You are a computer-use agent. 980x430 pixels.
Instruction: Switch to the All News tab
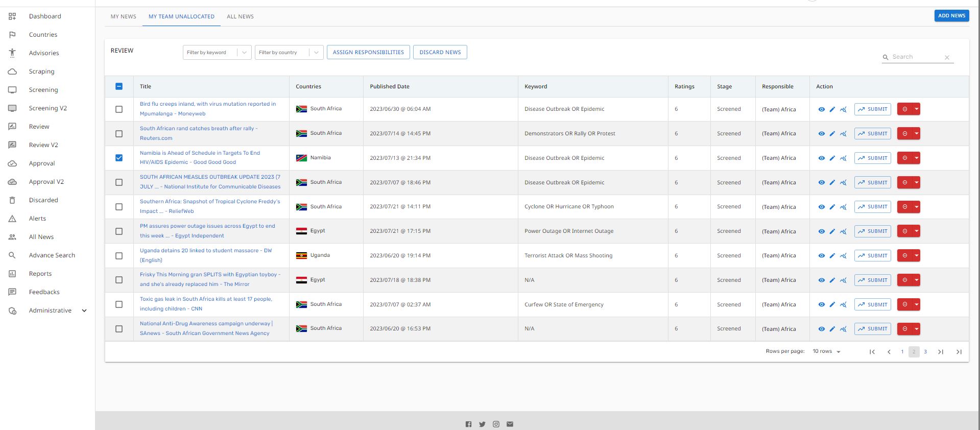tap(240, 17)
